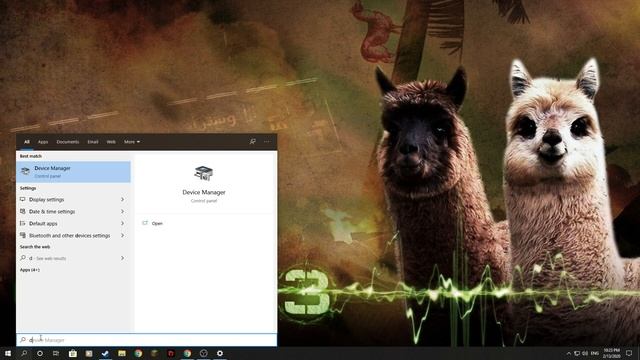The width and height of the screenshot is (640, 360).
Task: Open the Action Center notification icon
Action: tap(629, 353)
